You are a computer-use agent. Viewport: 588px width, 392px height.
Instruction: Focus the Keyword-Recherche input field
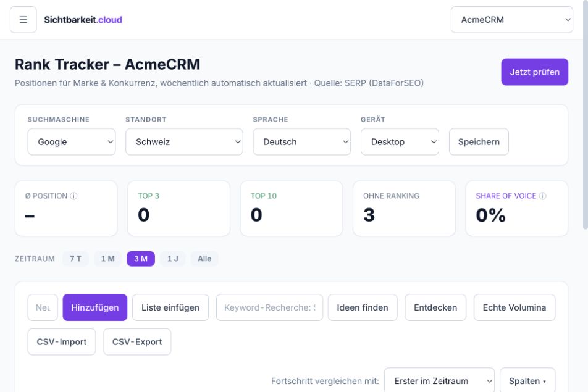coord(270,307)
